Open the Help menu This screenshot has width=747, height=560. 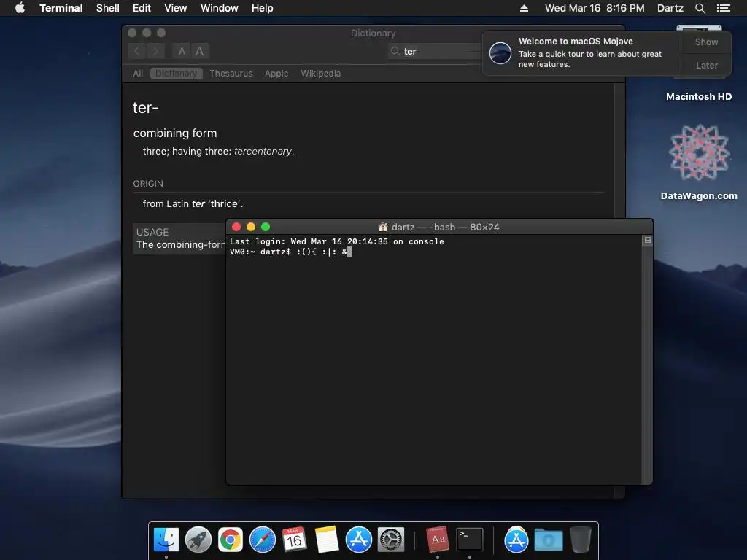(263, 8)
